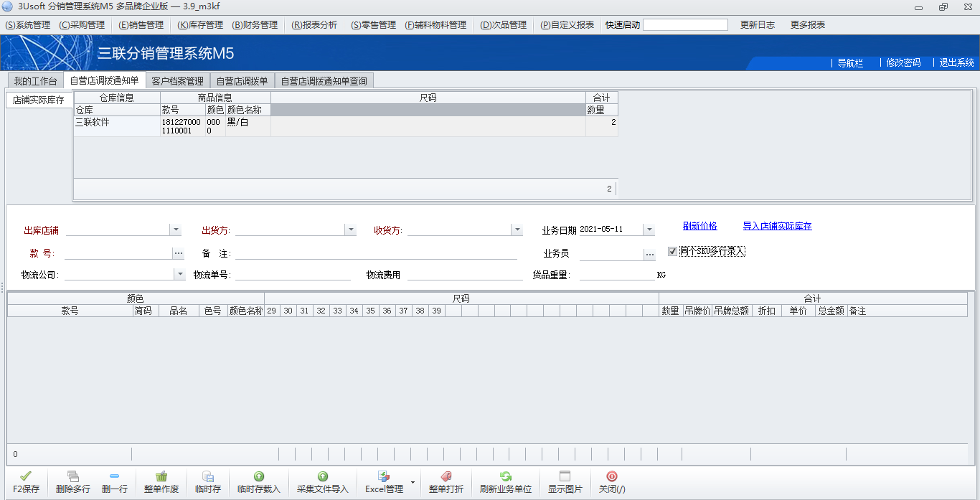Click the 整单作废 void order icon
The width and height of the screenshot is (980, 500).
(x=161, y=476)
